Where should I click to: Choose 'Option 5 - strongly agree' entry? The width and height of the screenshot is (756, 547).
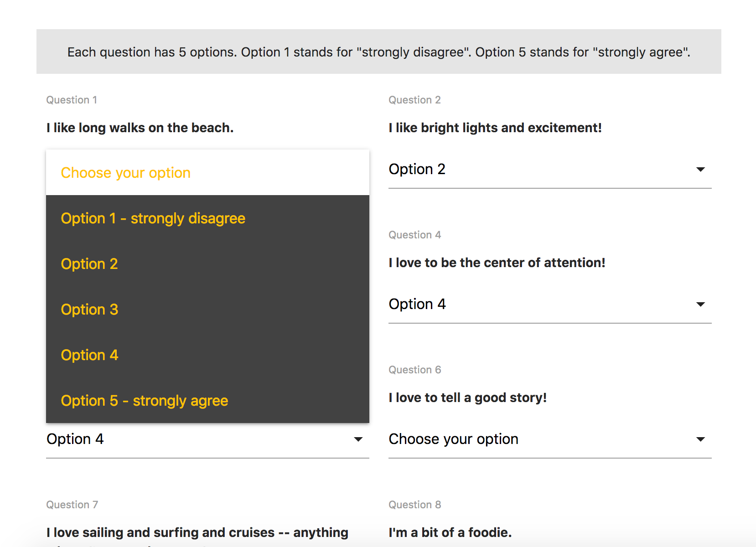[144, 401]
